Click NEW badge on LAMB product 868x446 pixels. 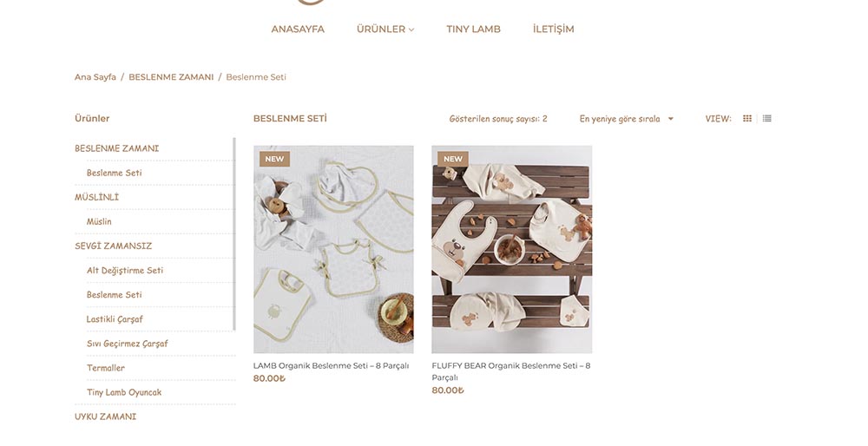[274, 159]
